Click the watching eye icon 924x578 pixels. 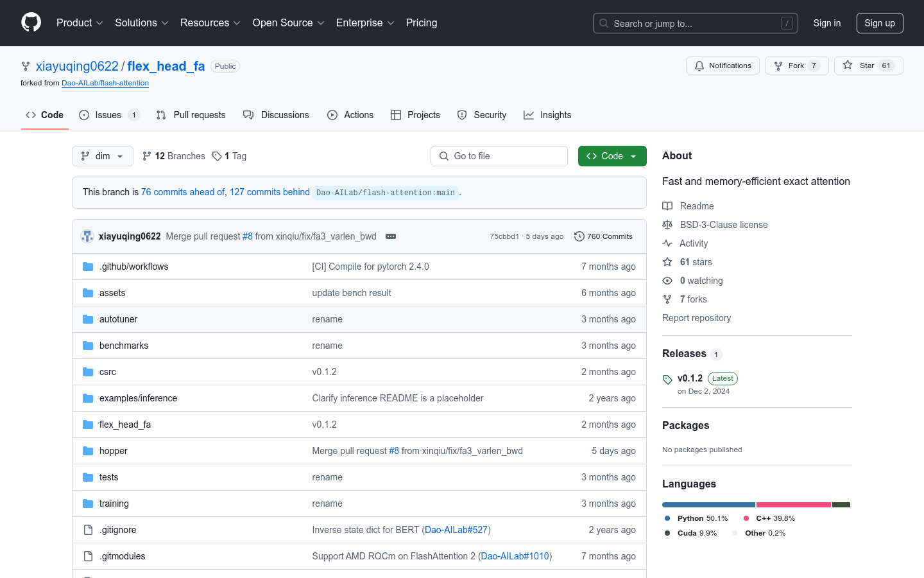coord(667,281)
